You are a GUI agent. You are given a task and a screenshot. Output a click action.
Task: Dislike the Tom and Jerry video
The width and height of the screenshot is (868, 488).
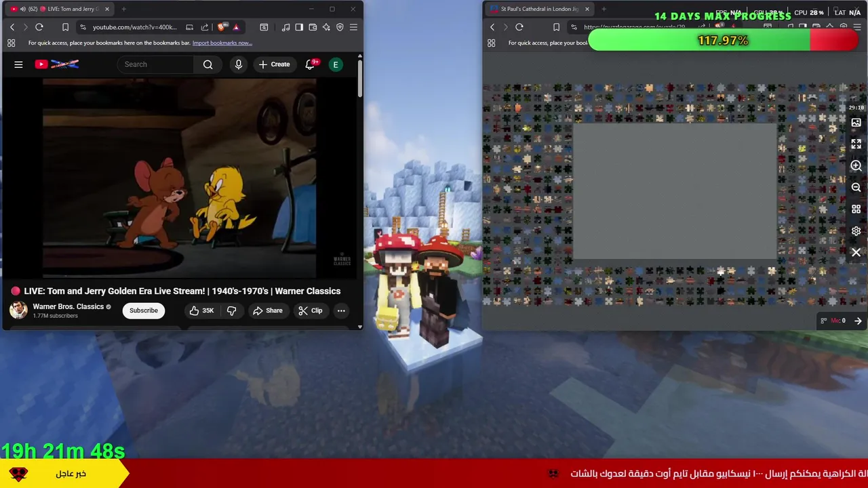coord(231,310)
